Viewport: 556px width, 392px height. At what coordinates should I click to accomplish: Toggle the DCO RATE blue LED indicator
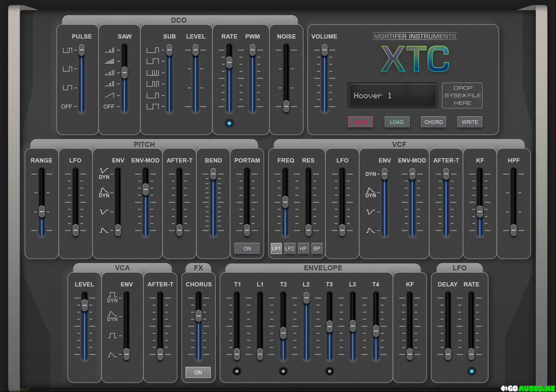coord(229,123)
